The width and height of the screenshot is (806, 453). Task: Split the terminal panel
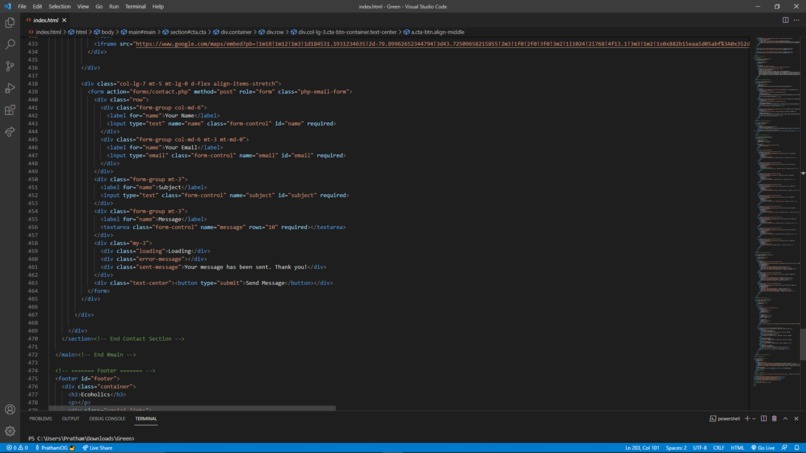click(764, 419)
